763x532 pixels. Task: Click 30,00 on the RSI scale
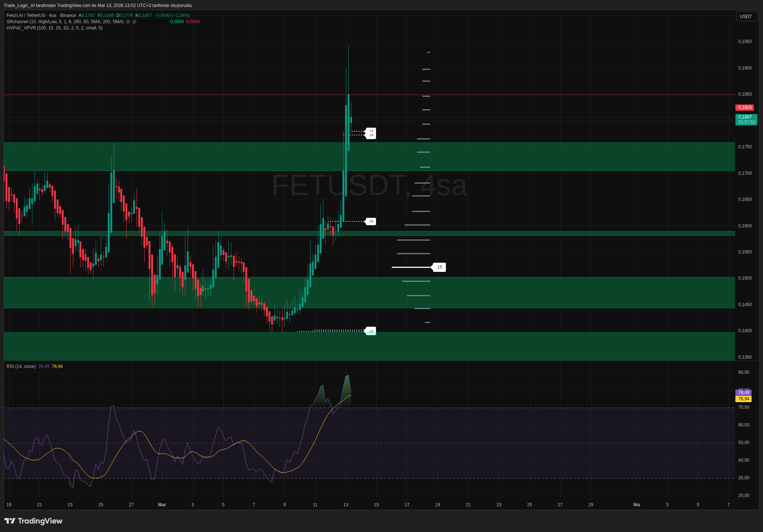pos(744,478)
